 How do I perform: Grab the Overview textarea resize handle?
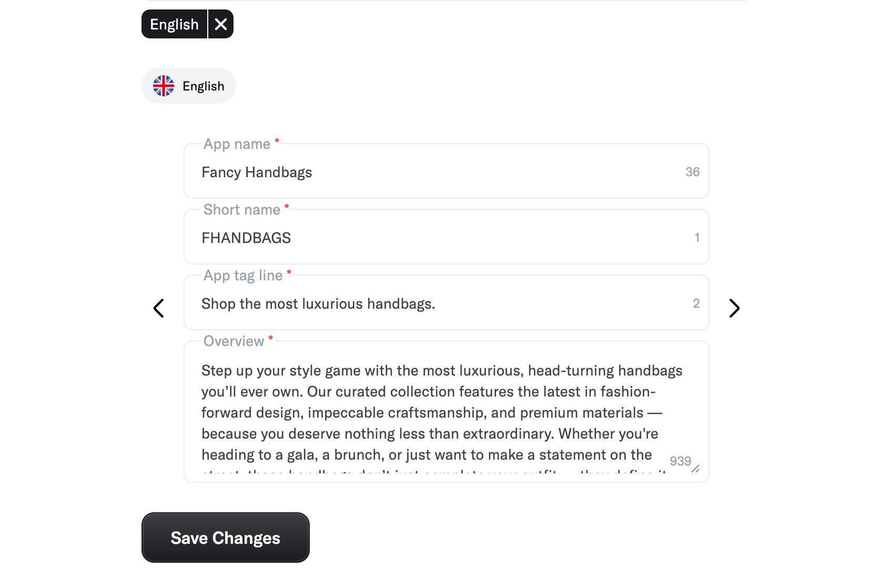pyautogui.click(x=695, y=469)
